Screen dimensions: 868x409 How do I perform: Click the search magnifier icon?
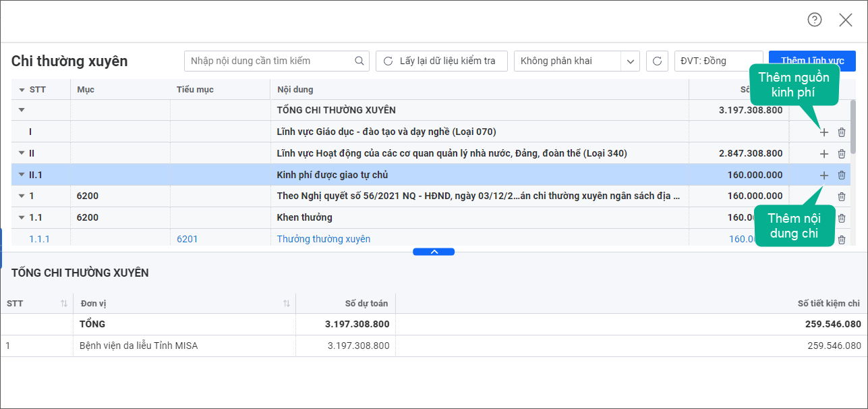tap(359, 61)
